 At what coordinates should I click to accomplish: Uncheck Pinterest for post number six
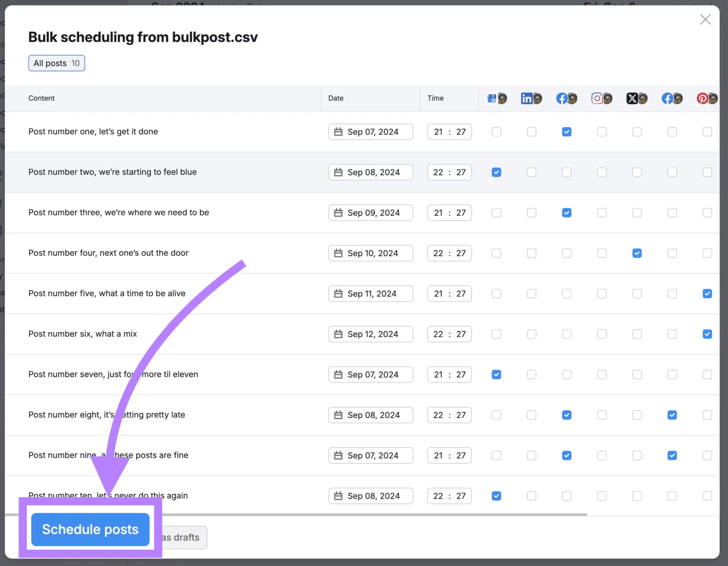click(707, 334)
